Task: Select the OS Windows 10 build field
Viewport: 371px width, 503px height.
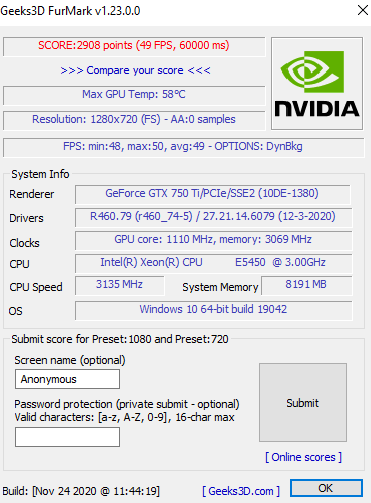Action: click(x=213, y=310)
